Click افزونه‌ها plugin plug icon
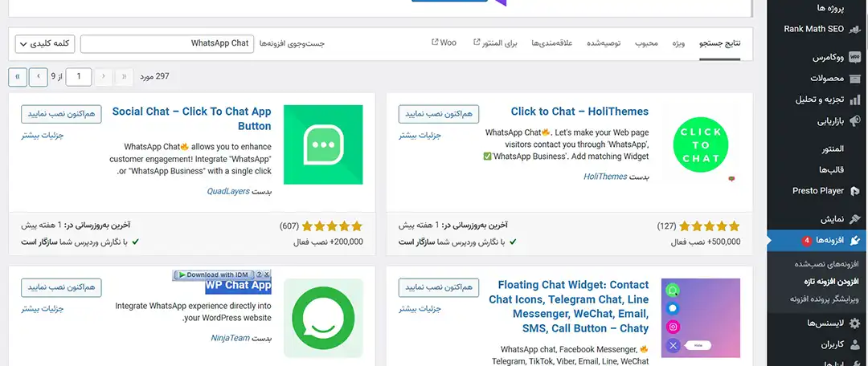This screenshot has height=366, width=868. click(854, 241)
